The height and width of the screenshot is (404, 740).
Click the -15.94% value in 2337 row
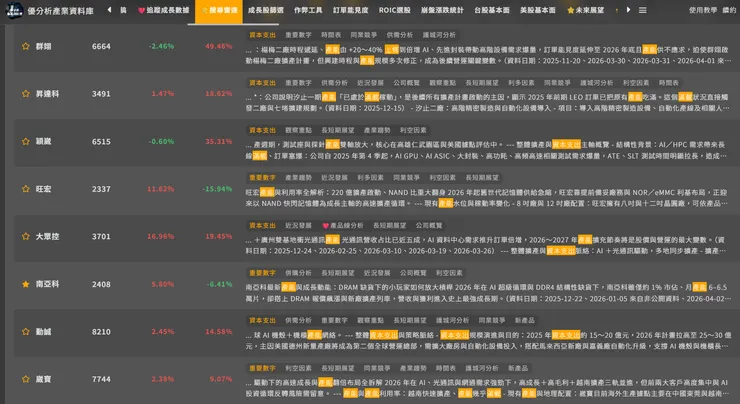pyautogui.click(x=217, y=189)
